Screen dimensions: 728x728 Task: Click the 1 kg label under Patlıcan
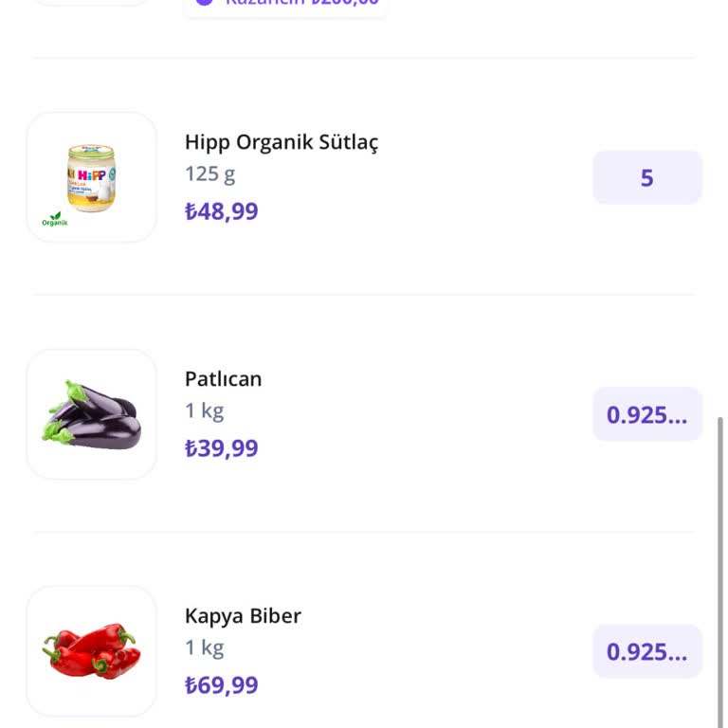click(205, 410)
